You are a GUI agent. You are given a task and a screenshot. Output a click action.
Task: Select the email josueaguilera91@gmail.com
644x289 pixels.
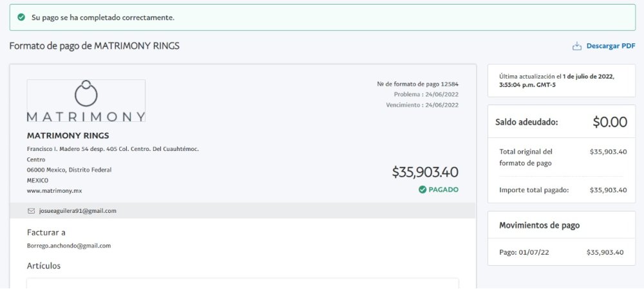(78, 211)
